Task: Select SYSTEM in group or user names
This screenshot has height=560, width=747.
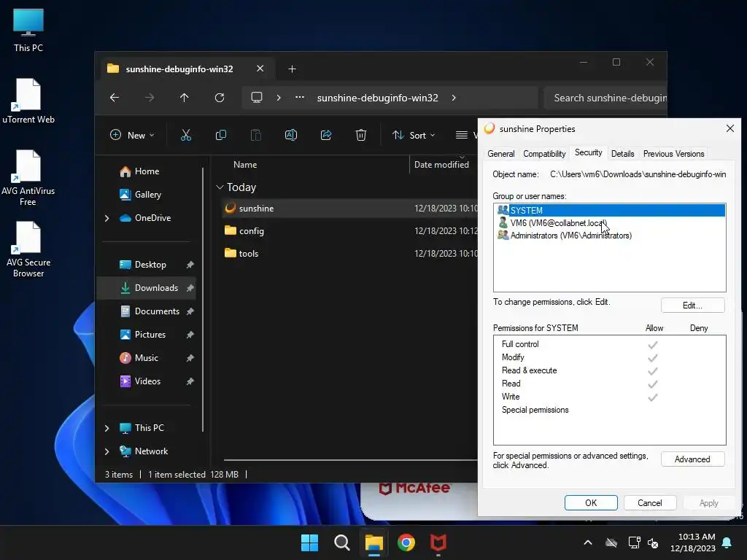Action: [x=610, y=210]
